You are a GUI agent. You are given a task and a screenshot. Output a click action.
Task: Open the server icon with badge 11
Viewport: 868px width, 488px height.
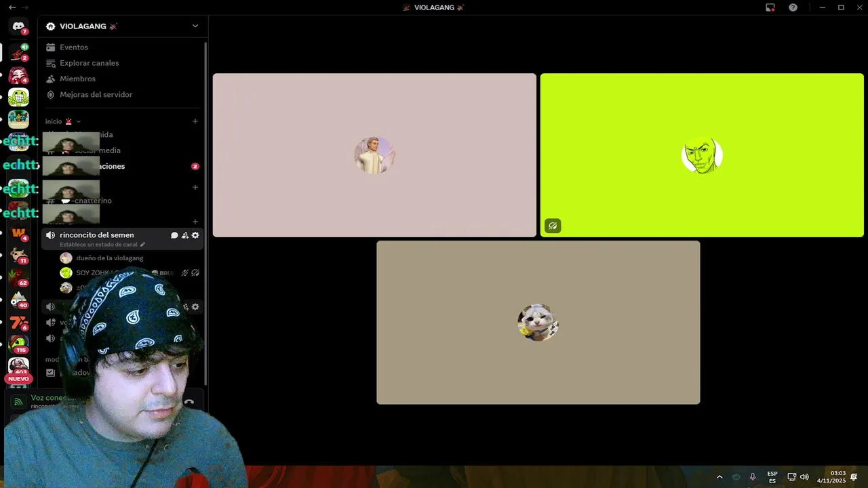pyautogui.click(x=18, y=255)
